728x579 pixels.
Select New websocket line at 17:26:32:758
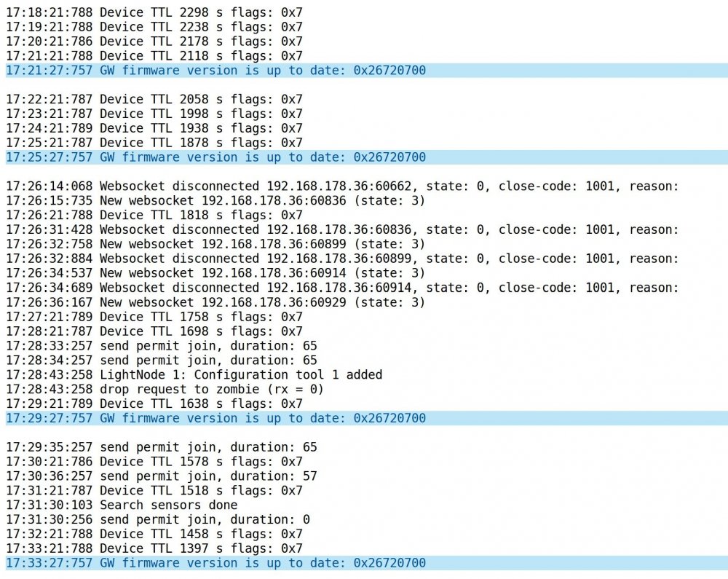pyautogui.click(x=215, y=244)
